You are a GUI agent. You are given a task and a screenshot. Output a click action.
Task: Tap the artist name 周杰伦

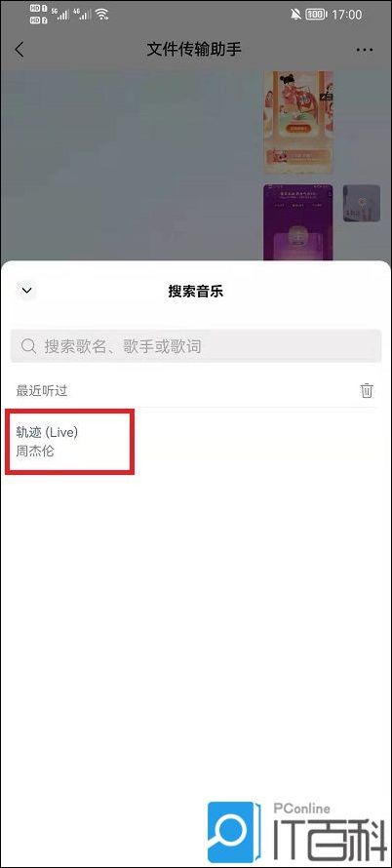tap(35, 451)
